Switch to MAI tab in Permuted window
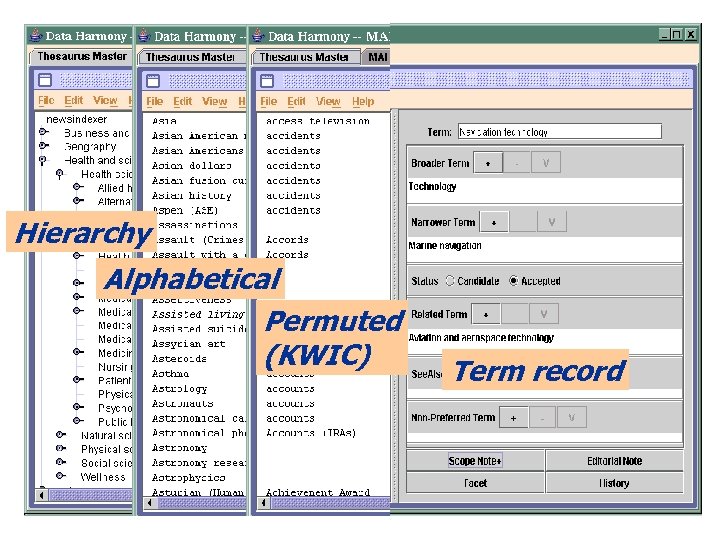The width and height of the screenshot is (720, 540). (x=377, y=57)
